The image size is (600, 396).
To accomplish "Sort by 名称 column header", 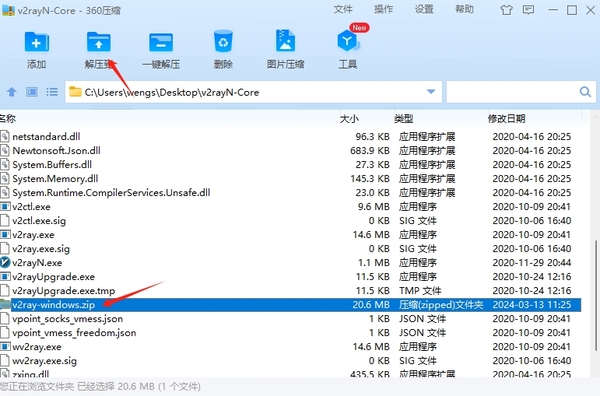I will (8, 119).
